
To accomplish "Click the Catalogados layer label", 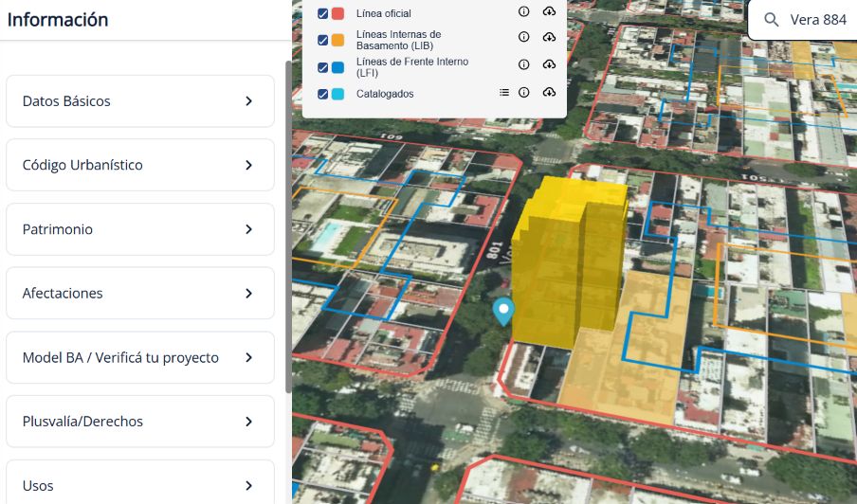I will point(385,94).
